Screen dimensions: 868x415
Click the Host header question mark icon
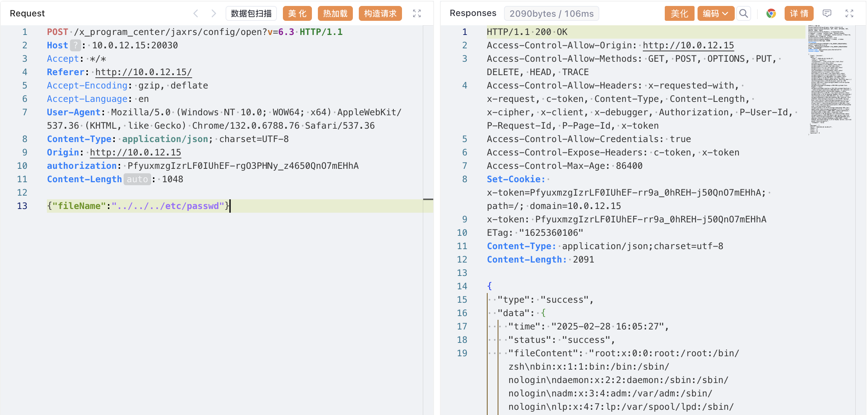76,45
